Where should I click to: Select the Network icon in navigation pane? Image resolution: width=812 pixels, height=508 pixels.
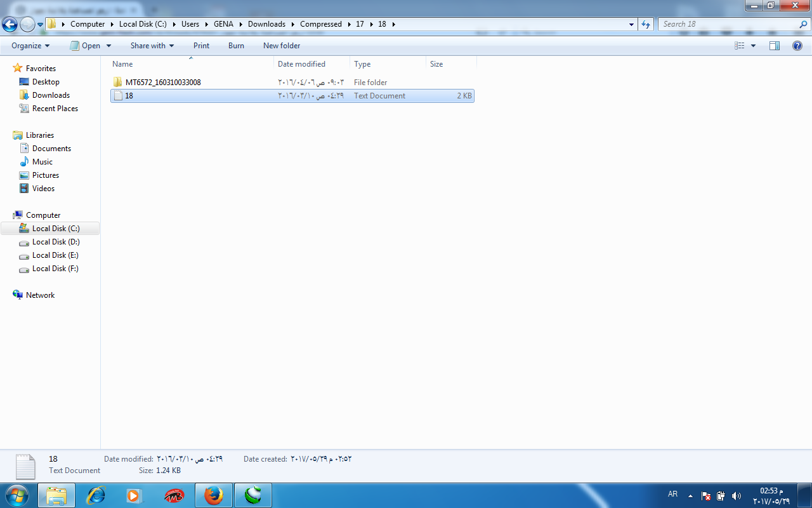click(x=18, y=295)
